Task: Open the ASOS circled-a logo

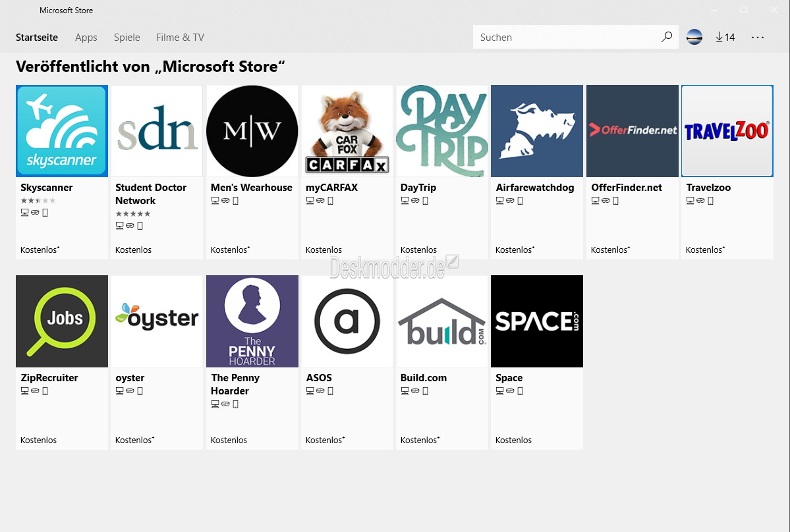Action: (x=347, y=321)
